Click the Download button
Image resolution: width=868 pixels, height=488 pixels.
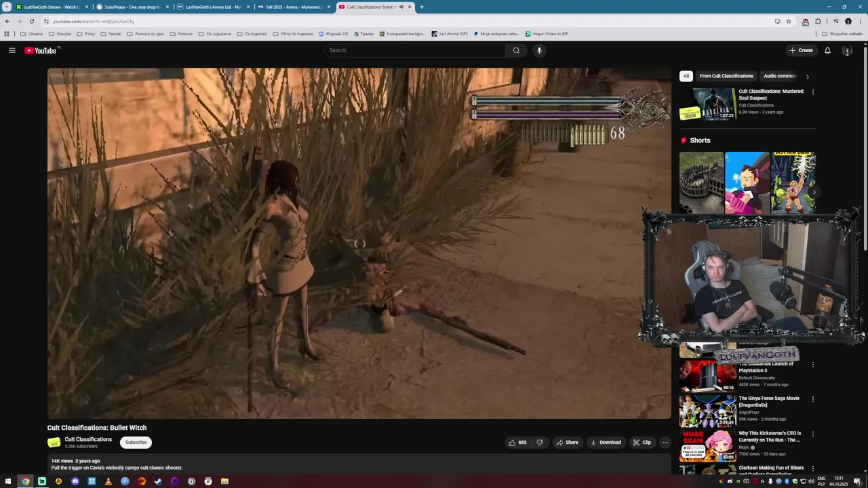tap(606, 443)
